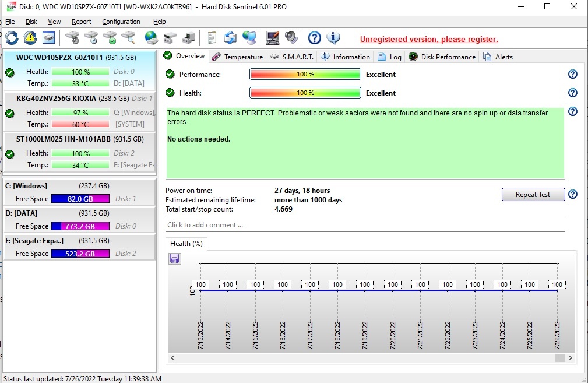Viewport: 588px width, 383px height.
Task: Click the speaker sound toolbar icon
Action: pyautogui.click(x=291, y=38)
